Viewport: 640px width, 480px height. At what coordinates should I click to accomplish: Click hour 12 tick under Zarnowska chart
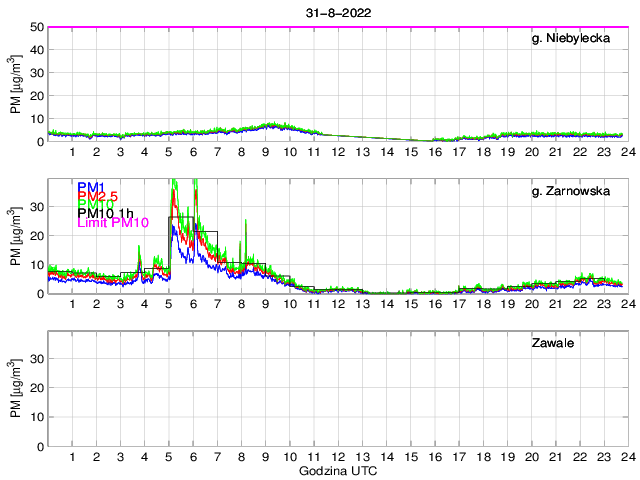tap(337, 303)
